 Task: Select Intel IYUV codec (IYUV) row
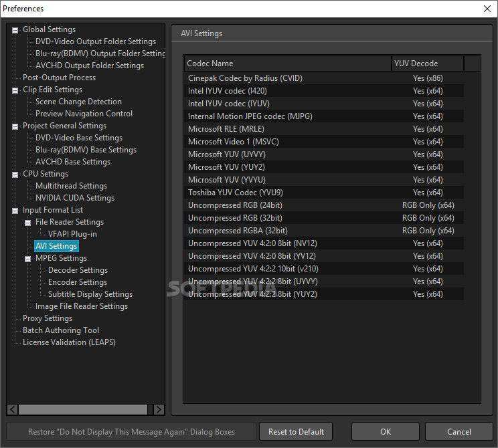pyautogui.click(x=324, y=104)
